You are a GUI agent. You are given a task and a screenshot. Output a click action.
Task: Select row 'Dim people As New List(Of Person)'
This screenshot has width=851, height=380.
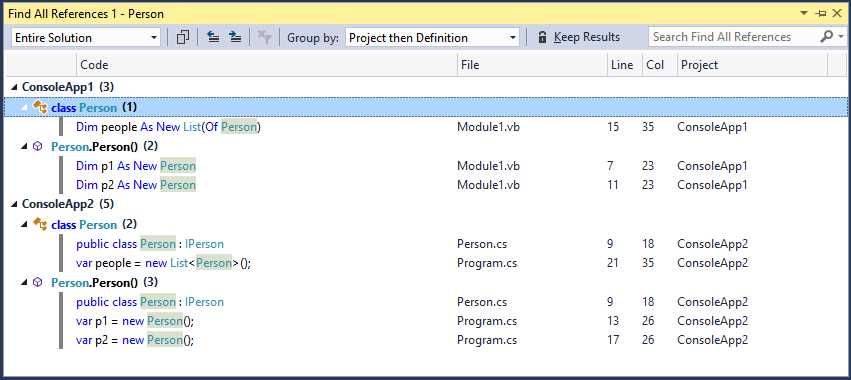(x=426, y=127)
